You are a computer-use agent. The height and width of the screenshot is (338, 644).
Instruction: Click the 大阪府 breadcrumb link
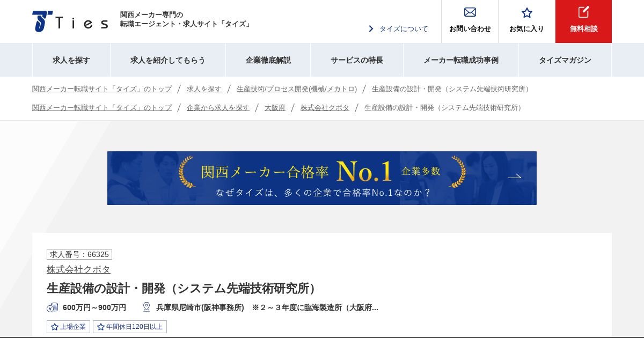[275, 108]
